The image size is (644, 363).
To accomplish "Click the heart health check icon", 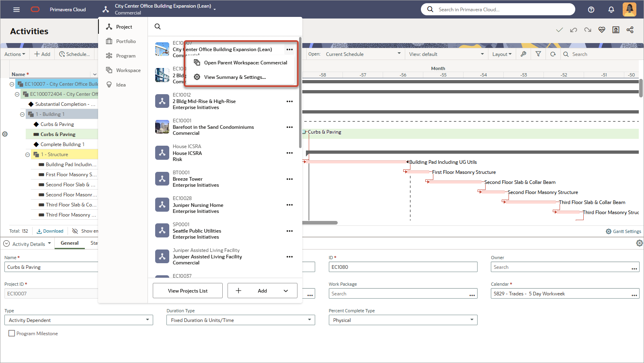I will click(602, 30).
